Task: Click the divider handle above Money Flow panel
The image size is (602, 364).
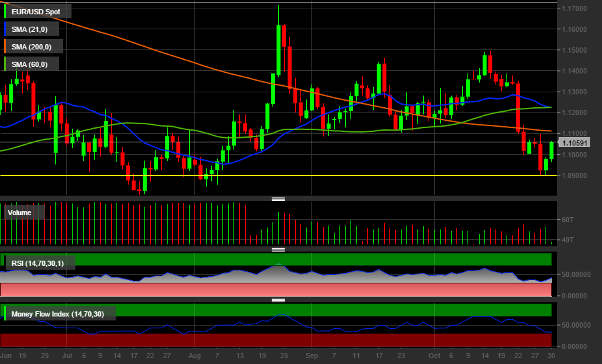Action: 278,300
